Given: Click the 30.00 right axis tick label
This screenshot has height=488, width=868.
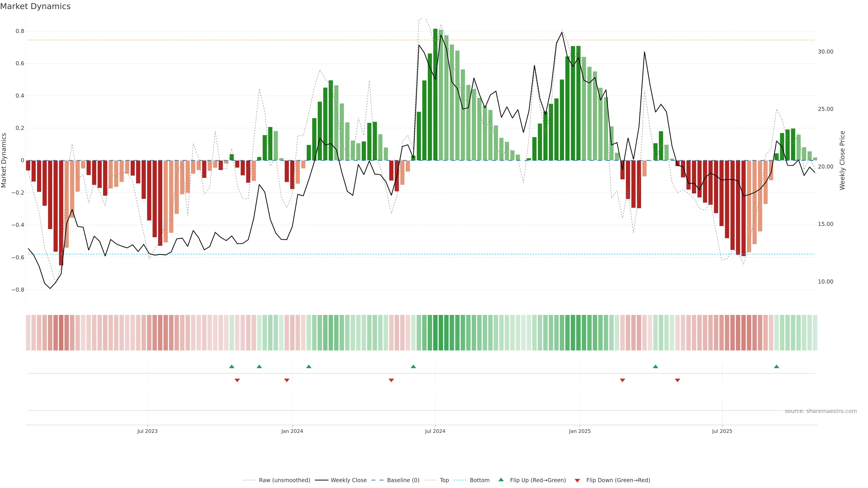Looking at the screenshot, I should pos(825,52).
